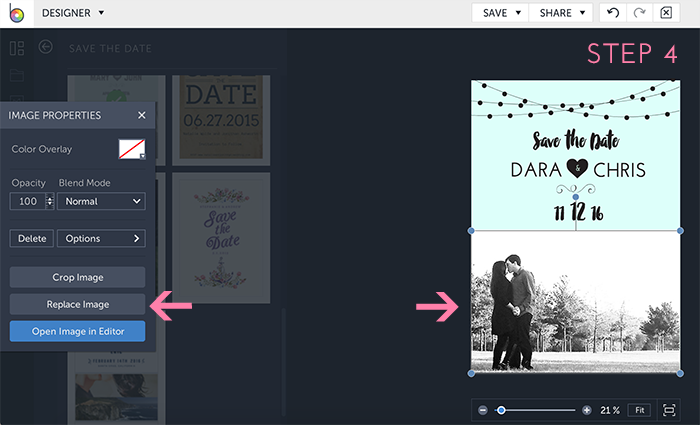Expand the Save dropdown arrow
Image resolution: width=700 pixels, height=425 pixels.
pos(518,13)
